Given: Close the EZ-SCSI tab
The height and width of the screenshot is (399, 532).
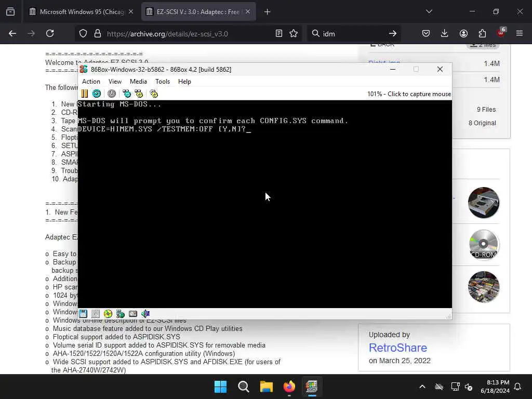Looking at the screenshot, I should (x=248, y=12).
